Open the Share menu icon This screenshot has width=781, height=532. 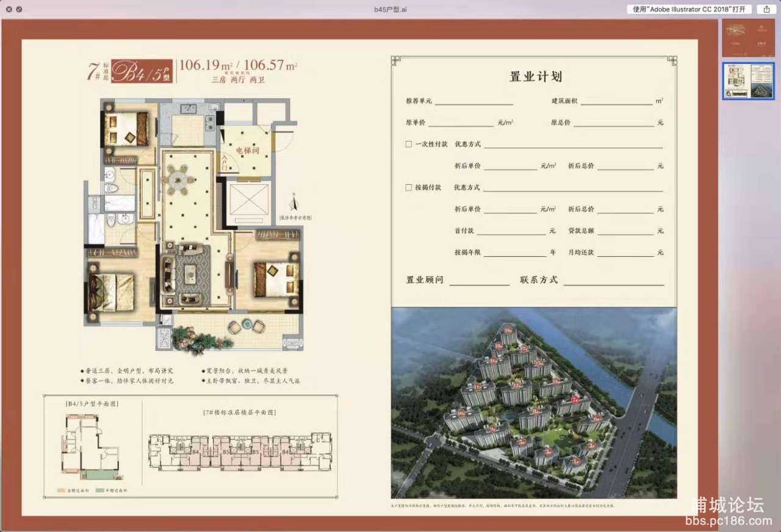[x=766, y=9]
